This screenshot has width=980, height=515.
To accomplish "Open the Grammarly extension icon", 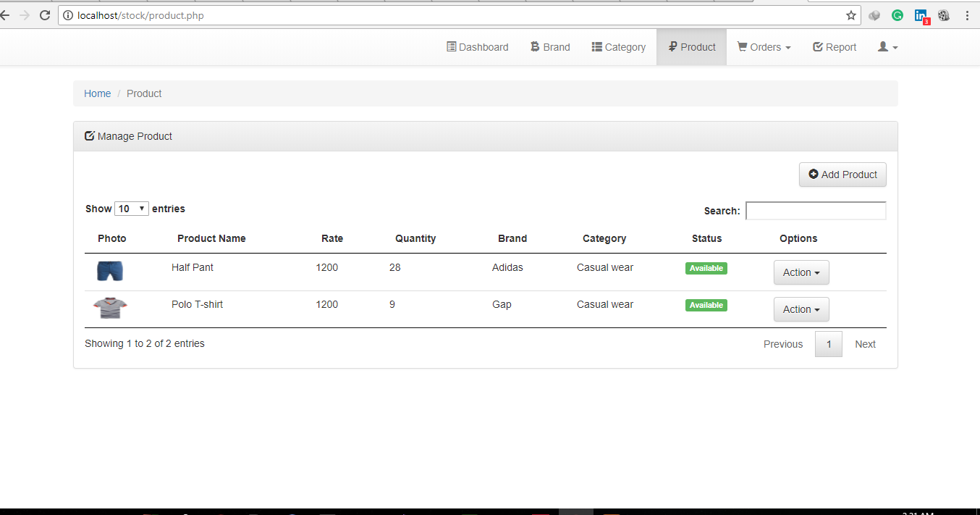I will (897, 15).
